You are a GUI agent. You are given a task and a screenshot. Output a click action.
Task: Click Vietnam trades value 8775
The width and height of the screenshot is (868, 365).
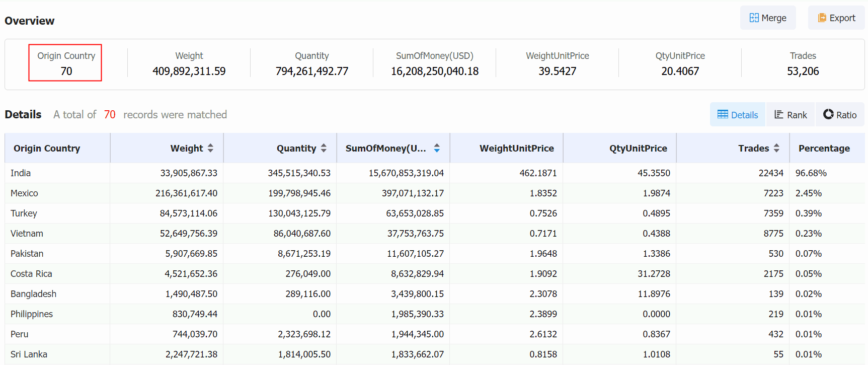tap(773, 234)
